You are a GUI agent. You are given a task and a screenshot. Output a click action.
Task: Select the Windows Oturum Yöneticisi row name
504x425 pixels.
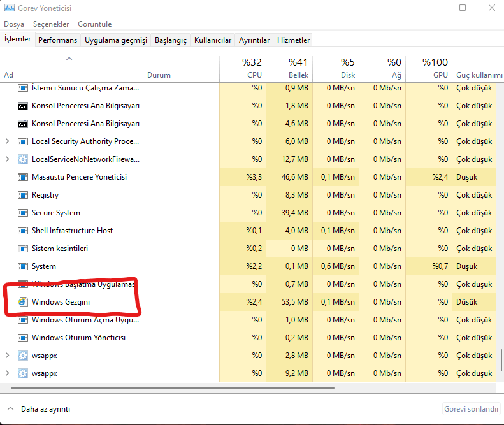tap(79, 338)
